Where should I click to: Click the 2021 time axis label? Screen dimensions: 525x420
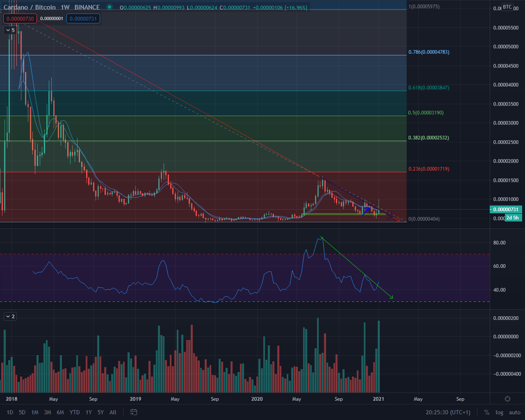click(378, 399)
